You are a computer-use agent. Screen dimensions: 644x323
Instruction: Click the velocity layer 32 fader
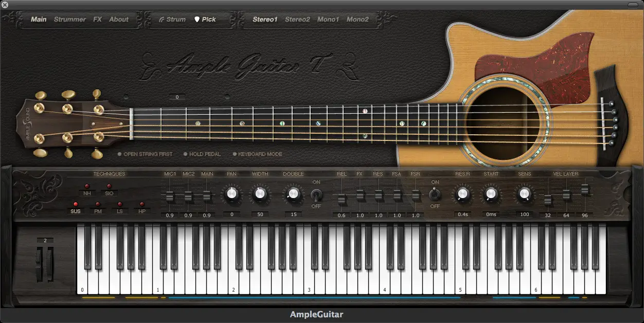click(548, 200)
